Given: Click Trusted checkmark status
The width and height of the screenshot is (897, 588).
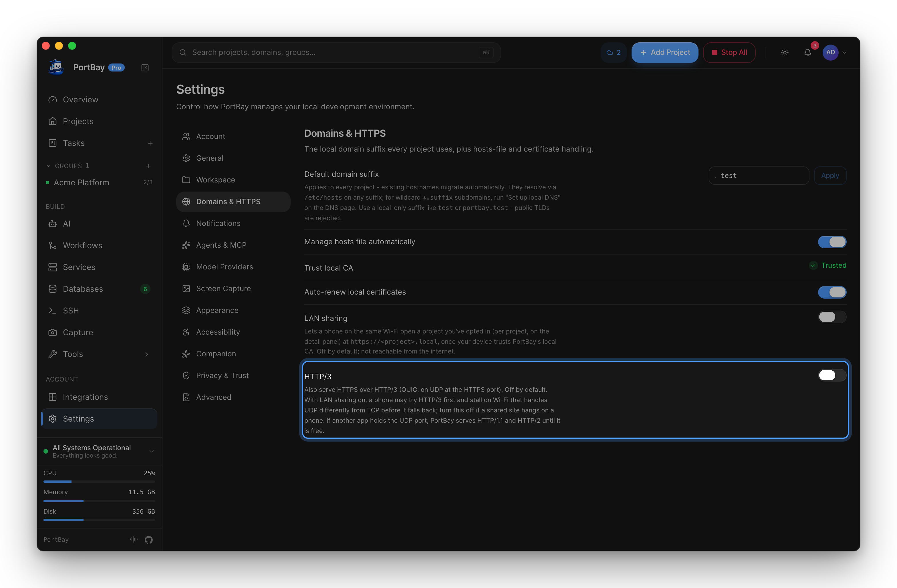Looking at the screenshot, I should pyautogui.click(x=828, y=265).
